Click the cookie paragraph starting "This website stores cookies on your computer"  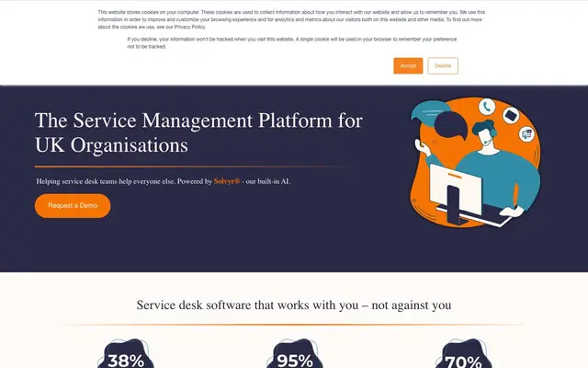tap(291, 19)
